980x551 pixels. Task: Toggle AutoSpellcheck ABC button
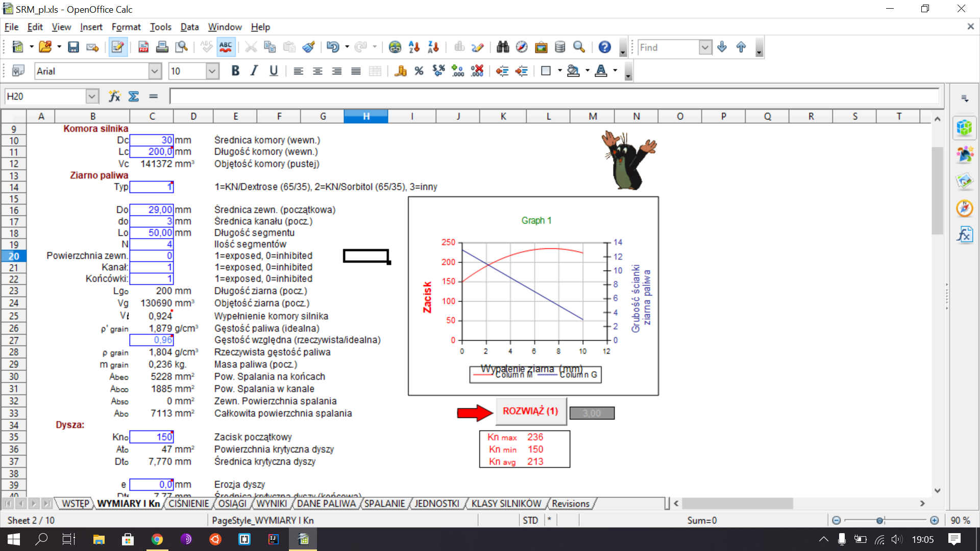226,47
